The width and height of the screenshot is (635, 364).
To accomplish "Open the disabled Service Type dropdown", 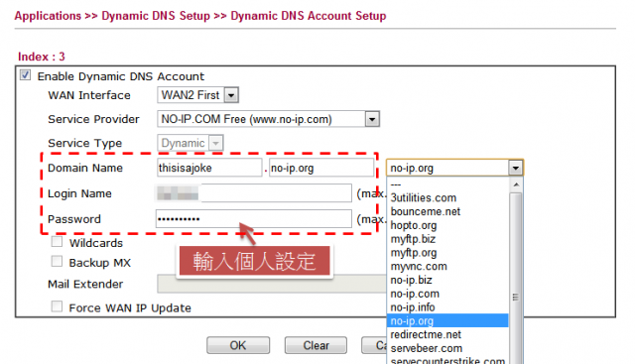I will coord(190,143).
